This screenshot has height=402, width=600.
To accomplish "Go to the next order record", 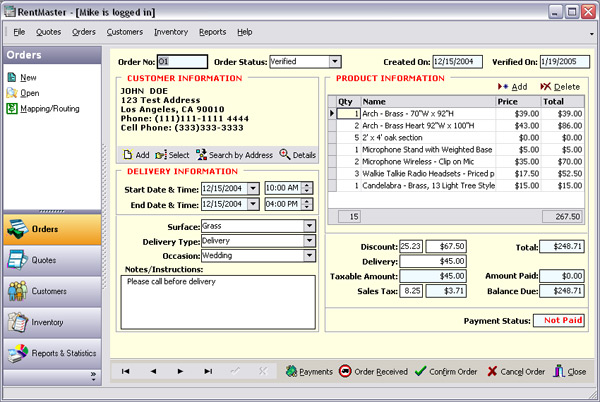I will [180, 371].
